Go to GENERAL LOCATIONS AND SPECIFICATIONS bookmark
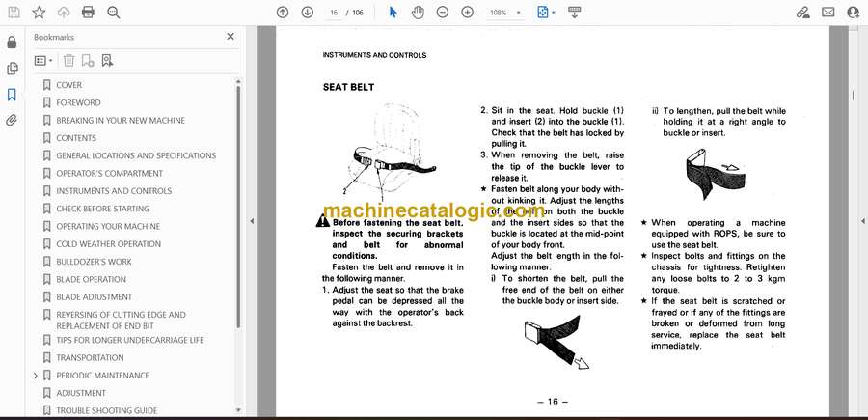 [136, 155]
